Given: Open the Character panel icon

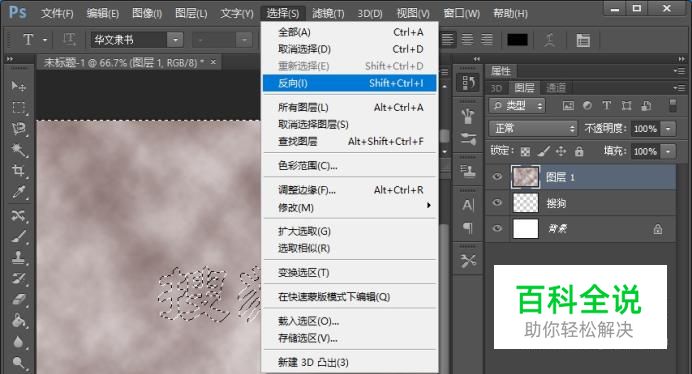Looking at the screenshot, I should point(468,205).
